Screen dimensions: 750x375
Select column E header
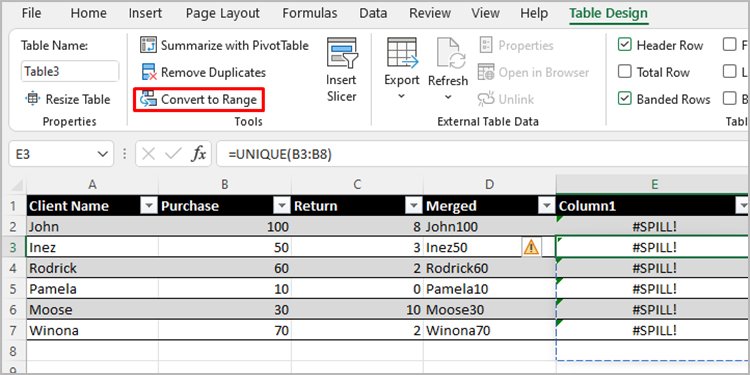[x=653, y=185]
